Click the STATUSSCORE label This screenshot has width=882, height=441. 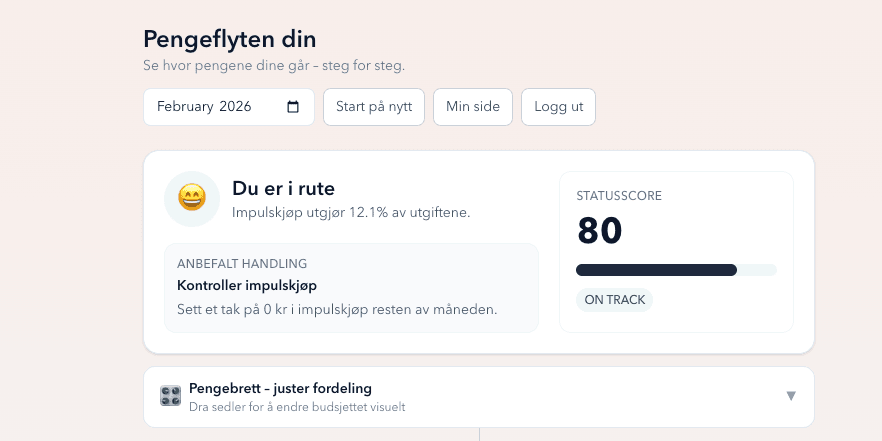[619, 196]
